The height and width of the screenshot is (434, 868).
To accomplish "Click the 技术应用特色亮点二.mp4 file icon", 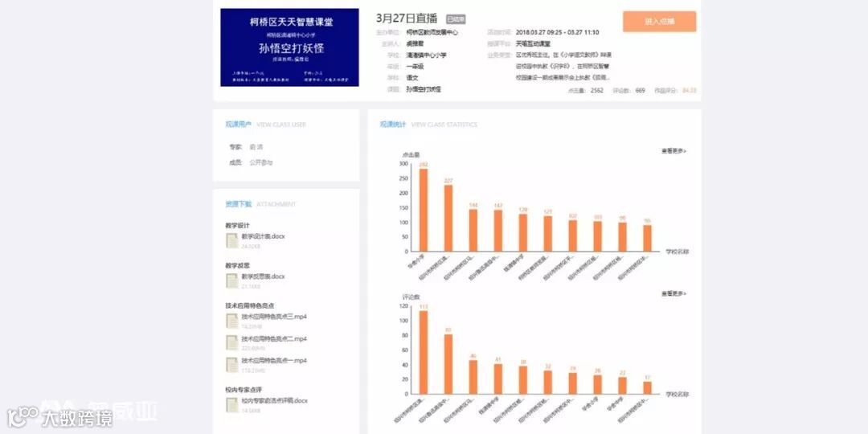I will point(232,342).
